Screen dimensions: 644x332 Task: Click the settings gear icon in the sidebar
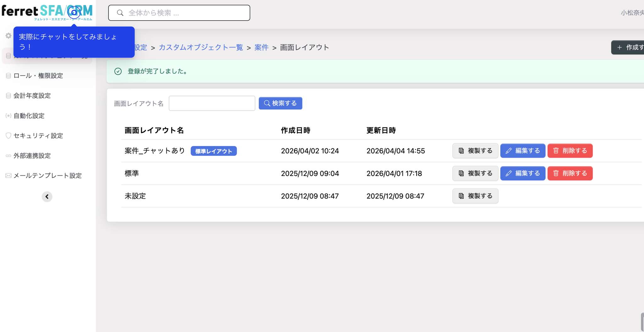pos(8,36)
